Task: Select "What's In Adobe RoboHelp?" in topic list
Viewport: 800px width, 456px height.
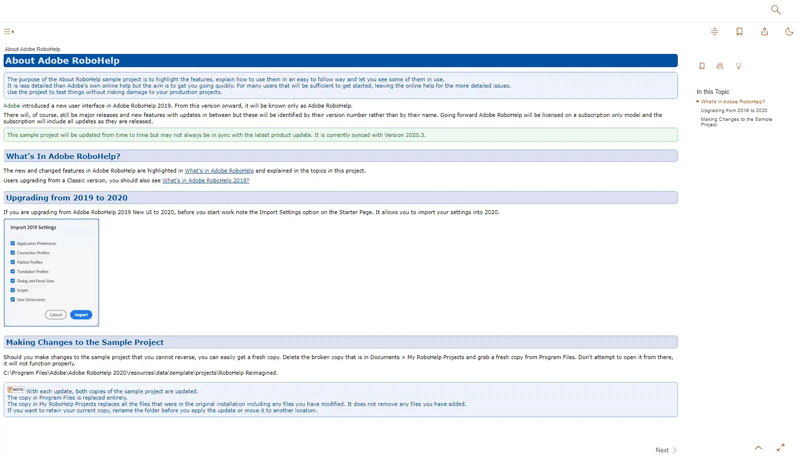Action: click(733, 101)
